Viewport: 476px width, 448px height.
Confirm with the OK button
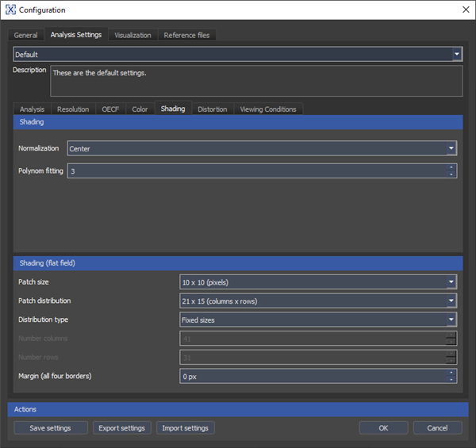click(383, 428)
